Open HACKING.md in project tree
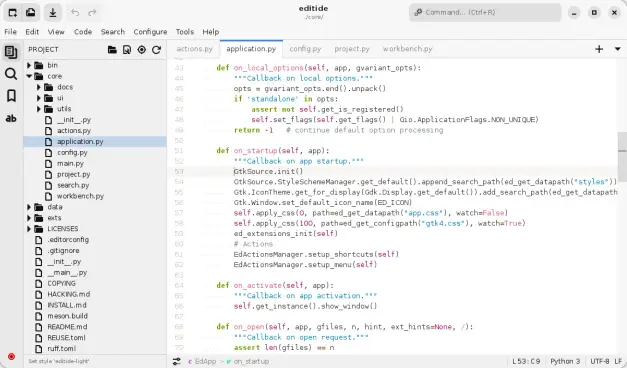The height and width of the screenshot is (368, 627). coord(69,294)
